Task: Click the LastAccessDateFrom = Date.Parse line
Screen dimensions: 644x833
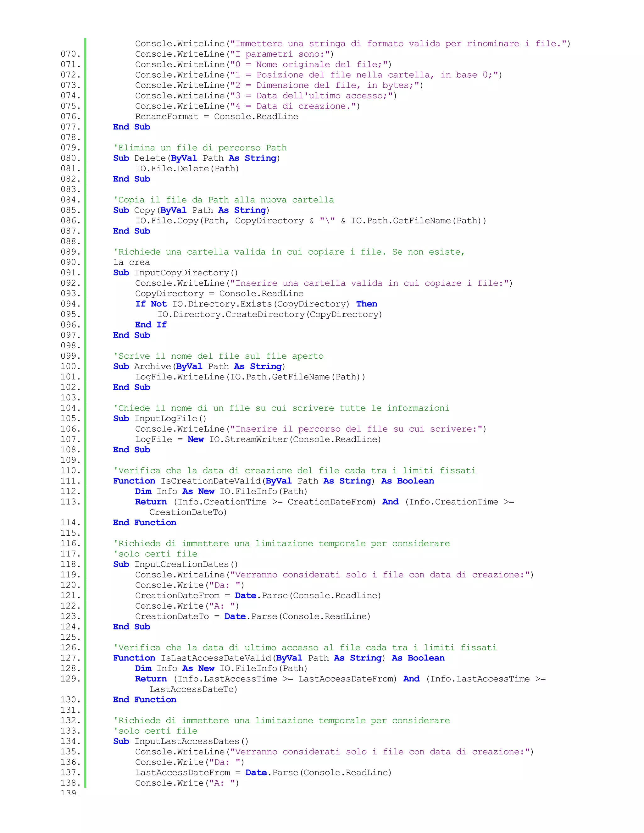Action: pyautogui.click(x=263, y=773)
